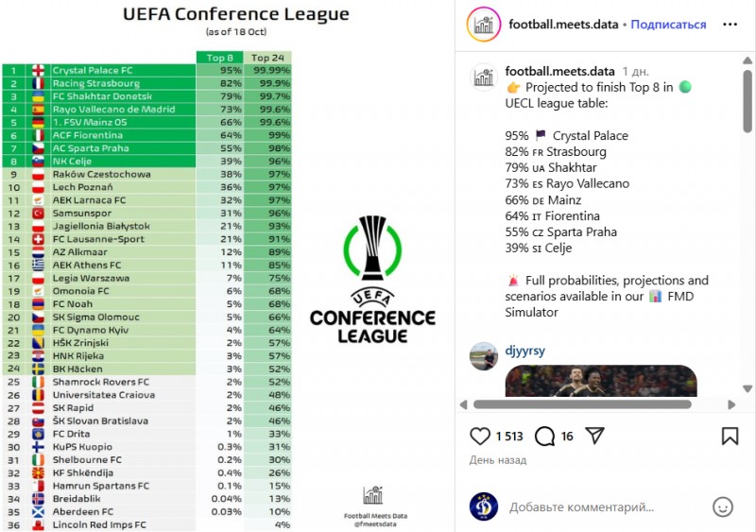Click the Подписаться follow link
756x532 pixels.
point(668,25)
